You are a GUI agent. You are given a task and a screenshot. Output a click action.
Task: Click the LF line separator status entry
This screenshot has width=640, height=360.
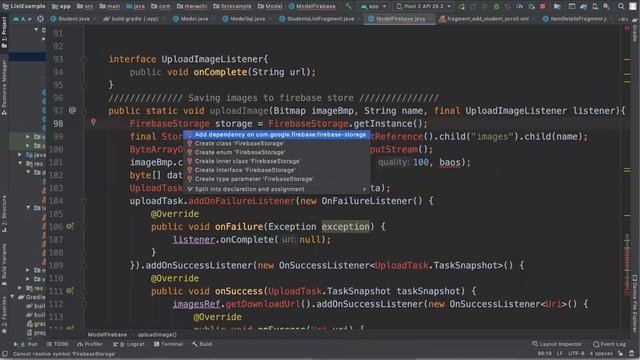pyautogui.click(x=560, y=353)
